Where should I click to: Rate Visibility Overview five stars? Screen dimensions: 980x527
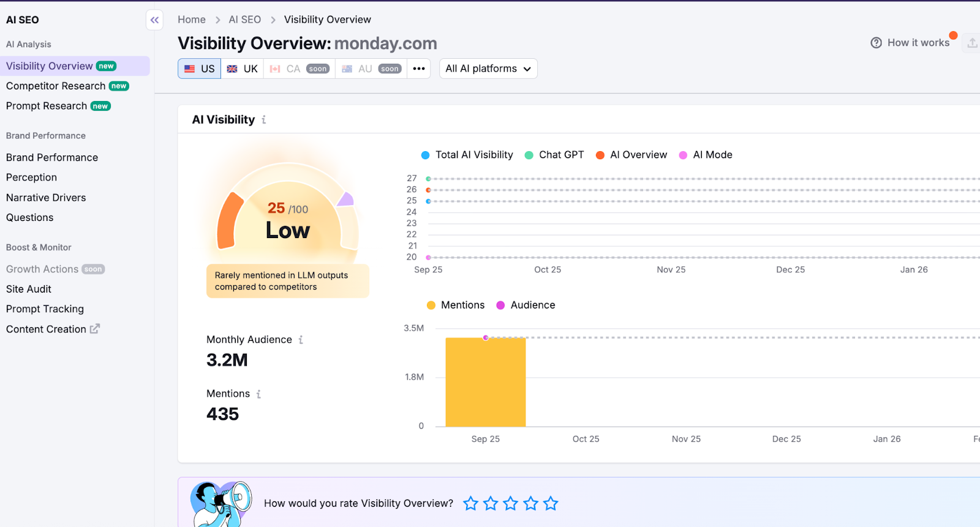(551, 504)
